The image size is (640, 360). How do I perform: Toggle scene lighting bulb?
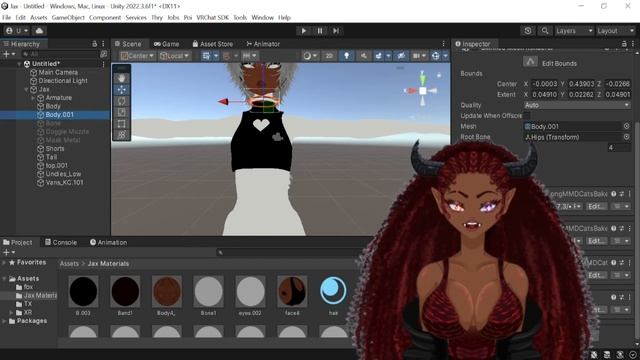click(347, 56)
